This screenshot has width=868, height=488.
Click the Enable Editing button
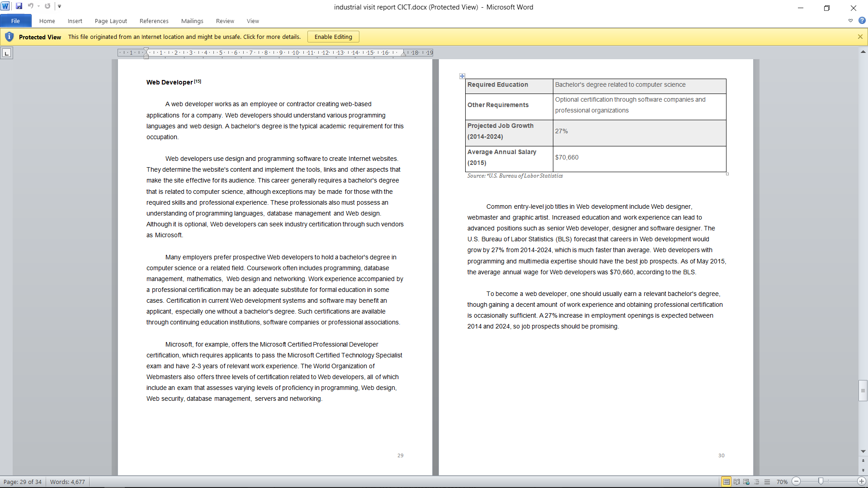pyautogui.click(x=333, y=37)
